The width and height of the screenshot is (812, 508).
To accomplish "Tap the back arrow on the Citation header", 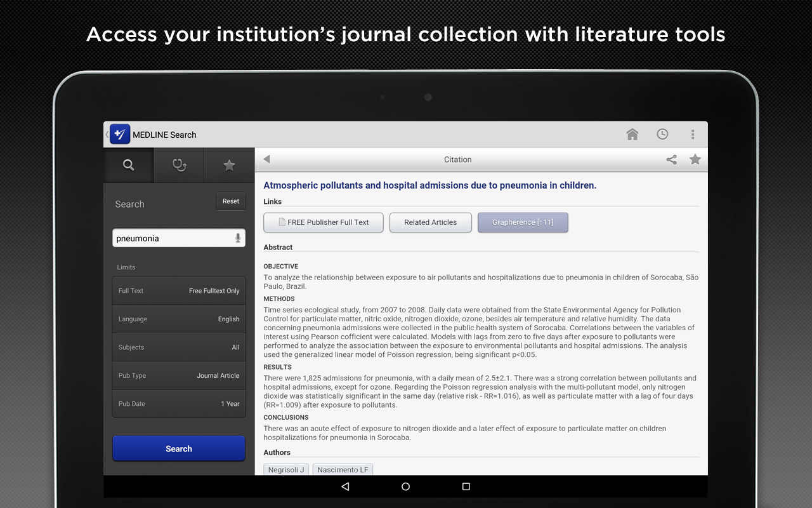I will point(266,159).
